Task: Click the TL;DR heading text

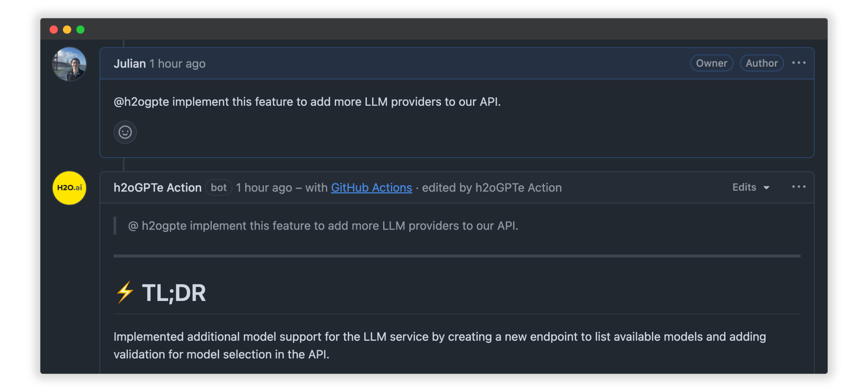Action: tap(174, 292)
